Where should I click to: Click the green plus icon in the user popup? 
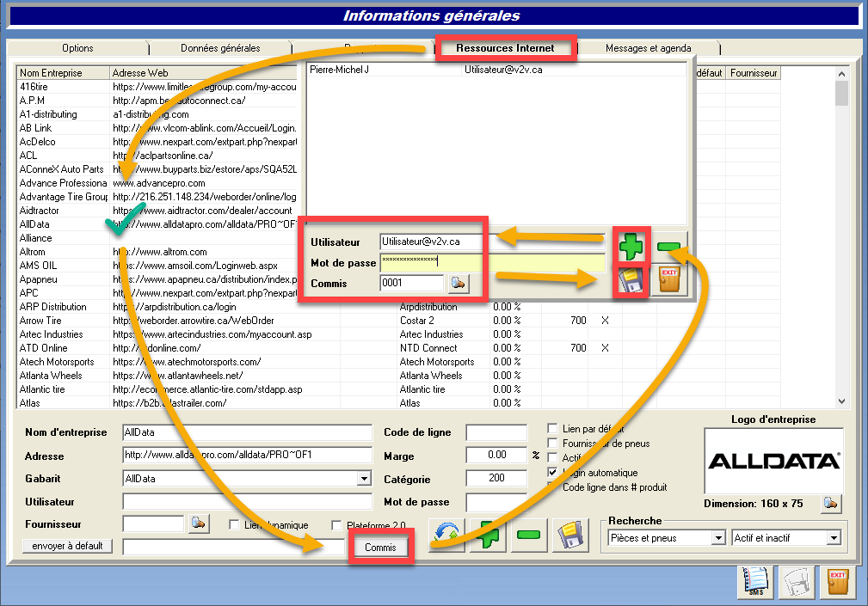(631, 246)
